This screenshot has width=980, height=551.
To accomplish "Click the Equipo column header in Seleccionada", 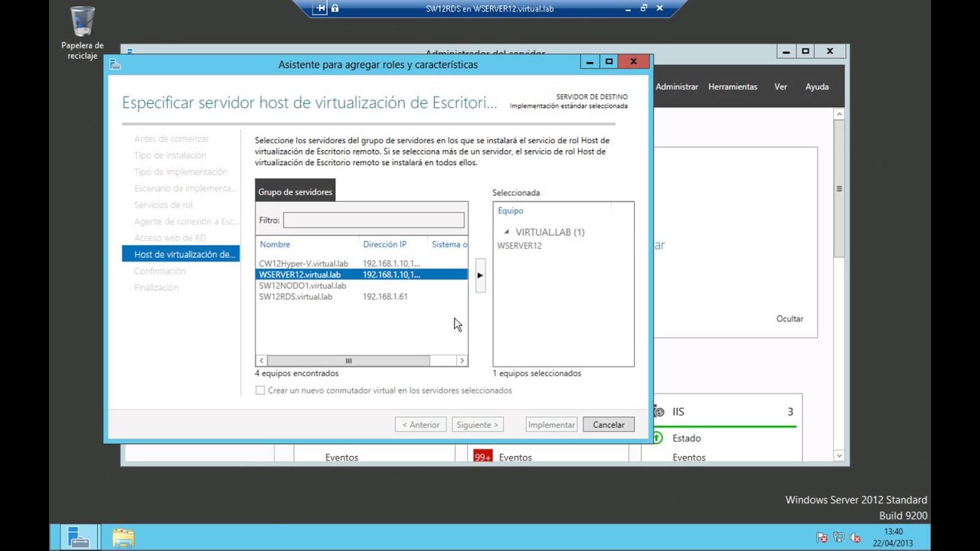I will [x=511, y=210].
